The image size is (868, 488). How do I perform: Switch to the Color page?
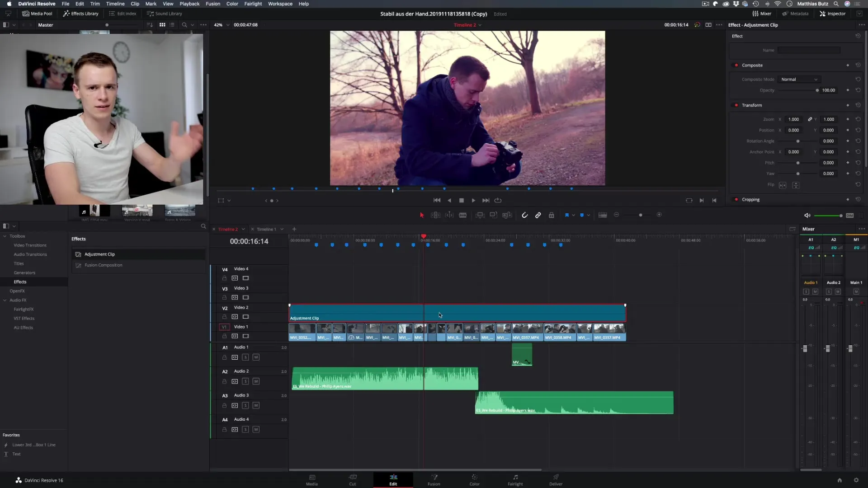[x=474, y=480]
